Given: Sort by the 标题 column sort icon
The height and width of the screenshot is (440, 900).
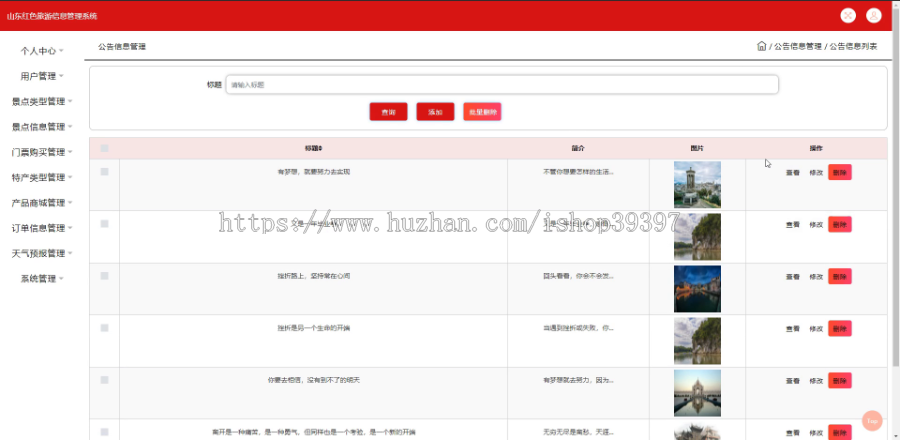Looking at the screenshot, I should point(321,149).
